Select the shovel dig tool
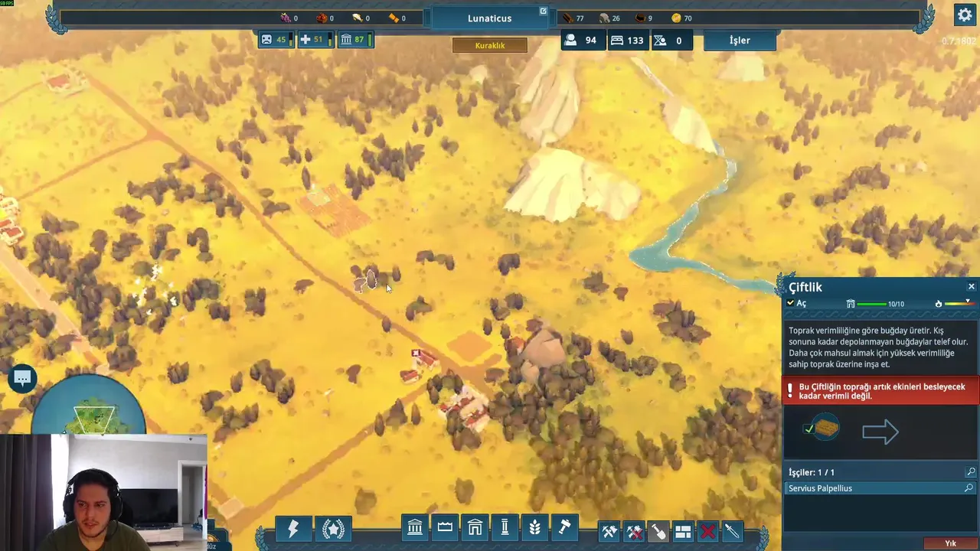Image resolution: width=980 pixels, height=551 pixels. pyautogui.click(x=658, y=531)
